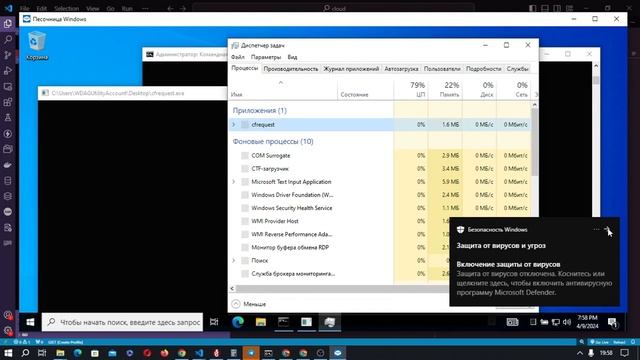This screenshot has height=360, width=640.
Task: Launch Microsoft Edge from sandbox taskbar
Action: click(238, 322)
